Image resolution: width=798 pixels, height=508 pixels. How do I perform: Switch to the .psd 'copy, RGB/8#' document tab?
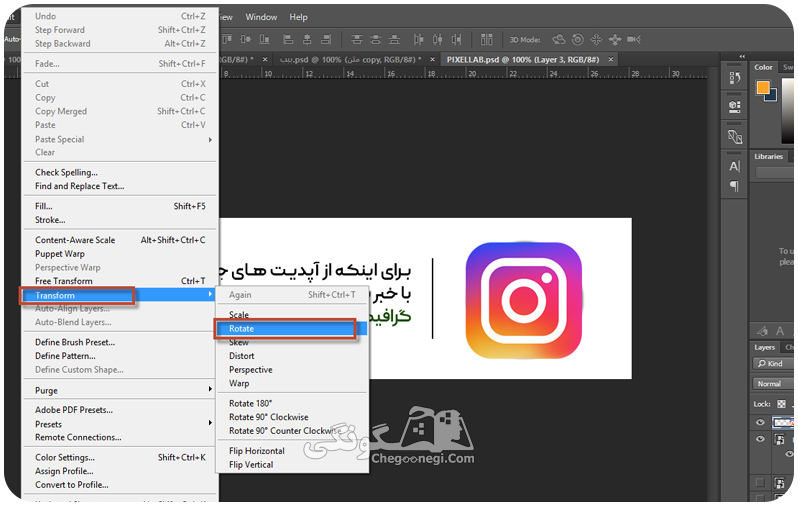pos(350,60)
